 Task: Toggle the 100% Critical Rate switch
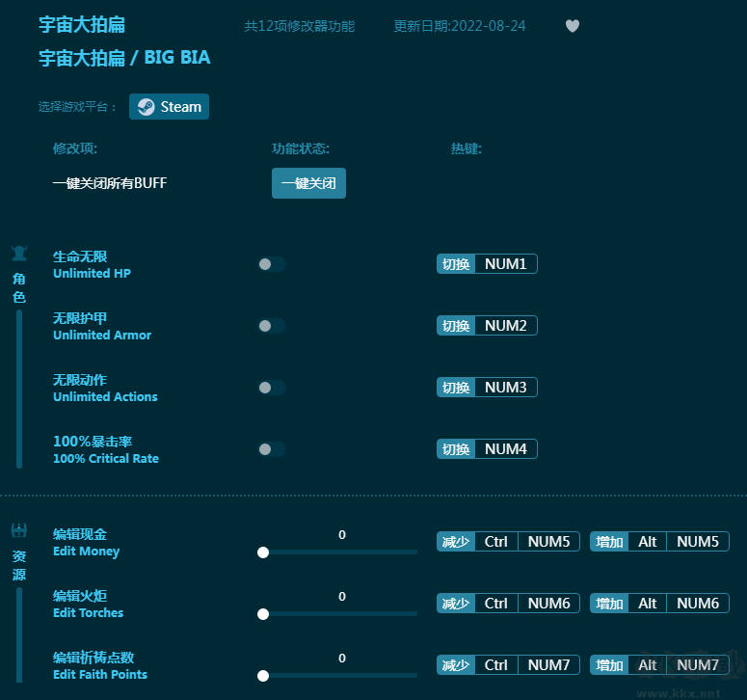(x=272, y=449)
